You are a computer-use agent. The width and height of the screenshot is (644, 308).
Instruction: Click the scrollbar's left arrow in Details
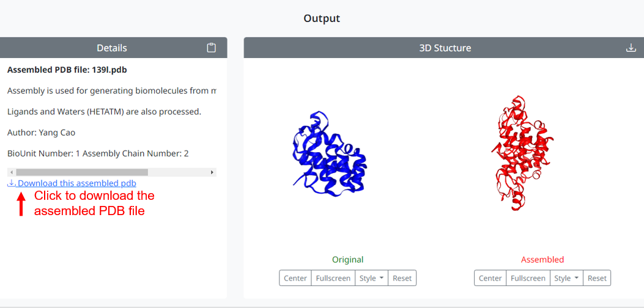click(x=10, y=172)
